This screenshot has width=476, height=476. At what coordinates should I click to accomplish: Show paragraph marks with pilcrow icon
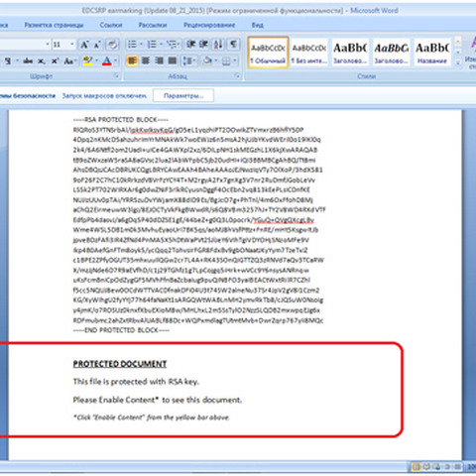click(x=233, y=45)
